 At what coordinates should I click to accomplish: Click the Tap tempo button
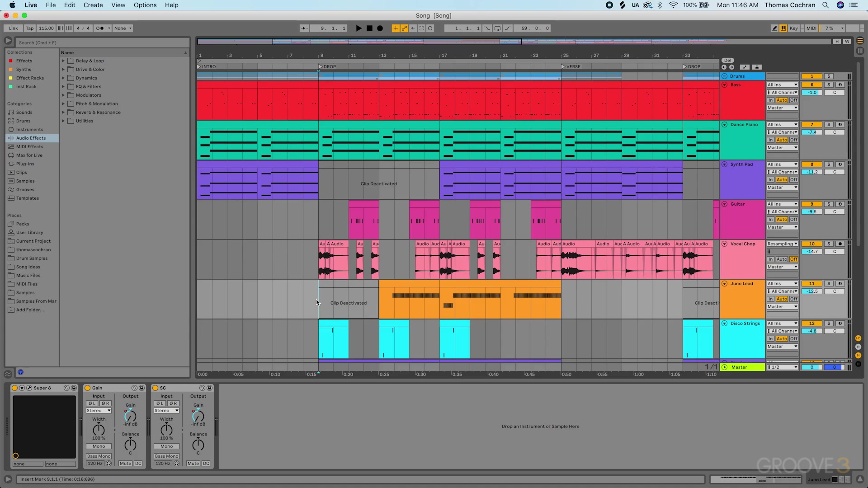(29, 28)
